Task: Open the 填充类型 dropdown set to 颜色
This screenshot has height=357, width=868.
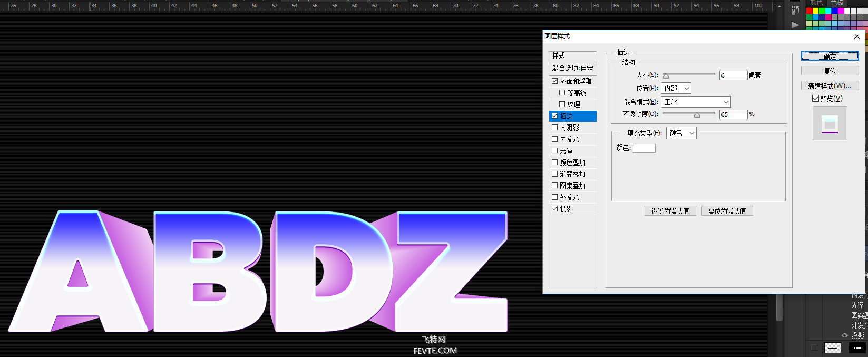Action: pyautogui.click(x=681, y=133)
